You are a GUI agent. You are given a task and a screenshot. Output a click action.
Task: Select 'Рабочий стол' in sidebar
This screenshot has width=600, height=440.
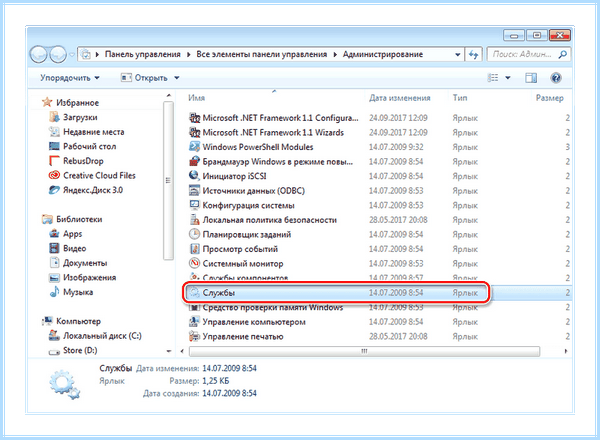pyautogui.click(x=90, y=146)
